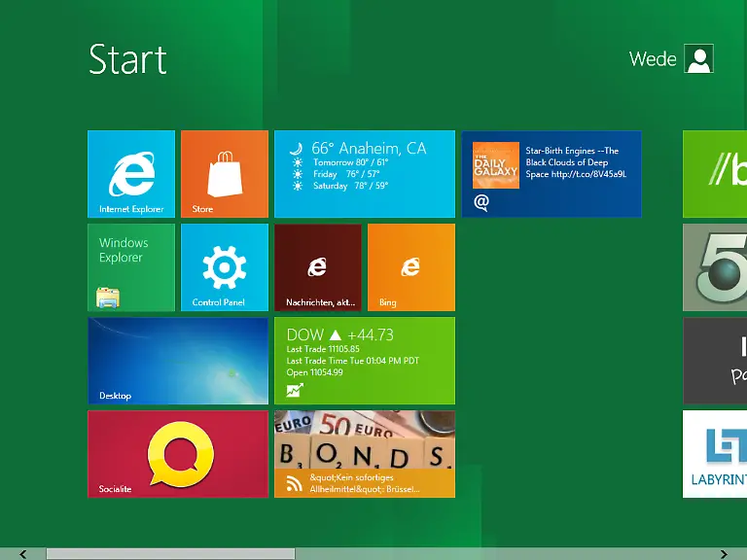Screen dimensions: 747x560
Task: Click the 'Open 11054.99' text
Action: point(314,372)
